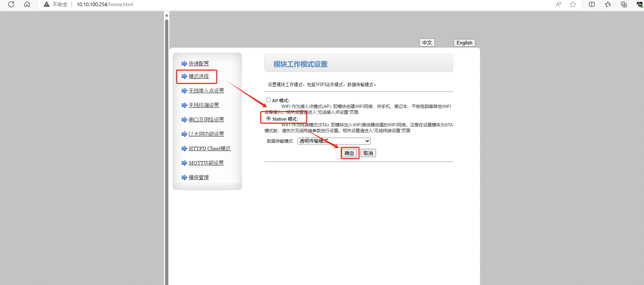Click the blue arrow icon beside 以太网功能设置
Image resolution: width=644 pixels, height=285 pixels.
coord(184,134)
